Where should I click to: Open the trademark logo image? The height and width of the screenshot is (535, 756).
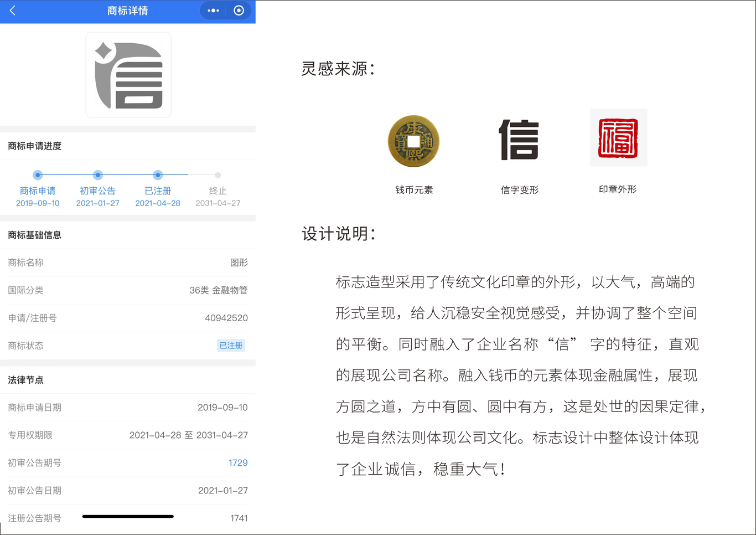[x=128, y=75]
